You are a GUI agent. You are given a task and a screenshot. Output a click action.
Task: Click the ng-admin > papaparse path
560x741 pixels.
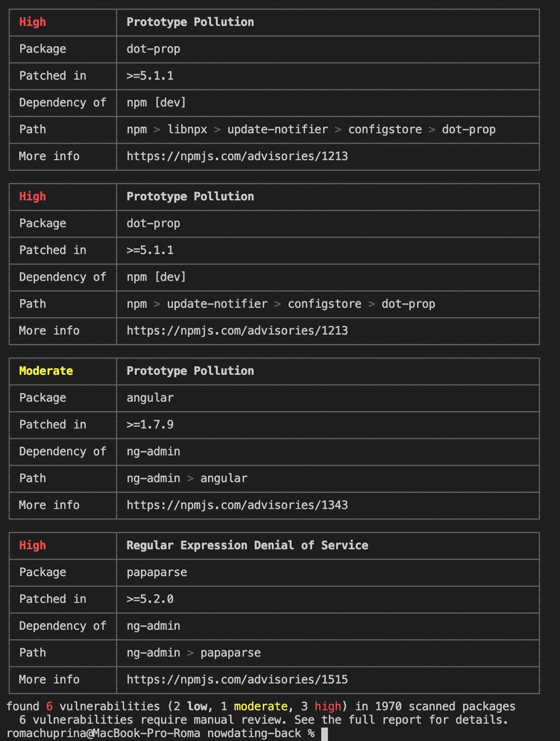pos(193,652)
